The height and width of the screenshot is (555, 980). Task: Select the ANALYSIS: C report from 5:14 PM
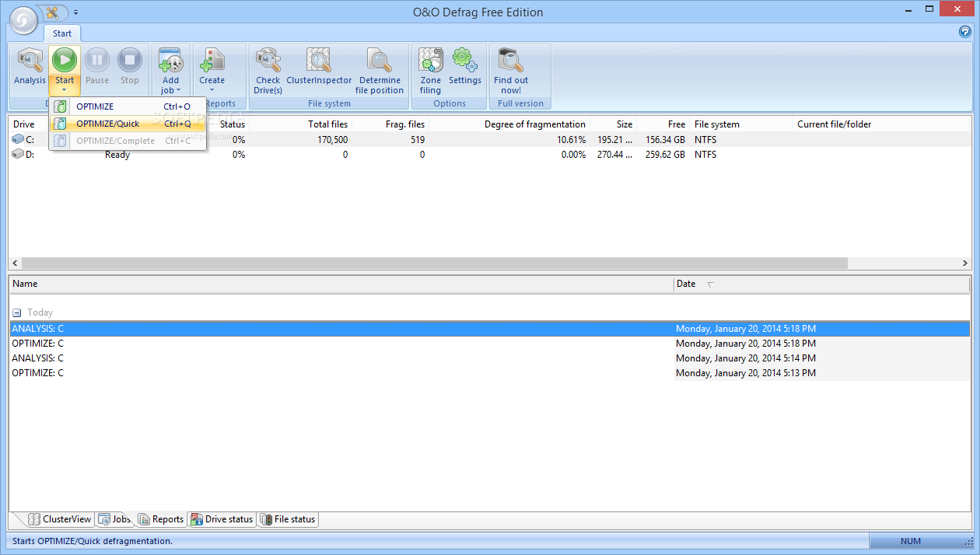pos(490,358)
